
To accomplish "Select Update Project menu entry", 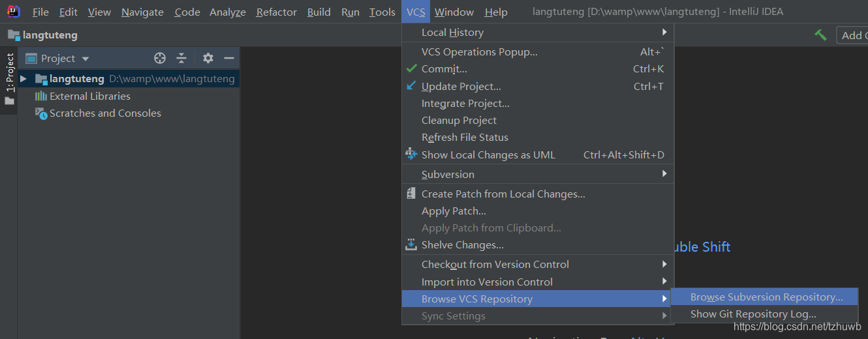I will pyautogui.click(x=461, y=86).
